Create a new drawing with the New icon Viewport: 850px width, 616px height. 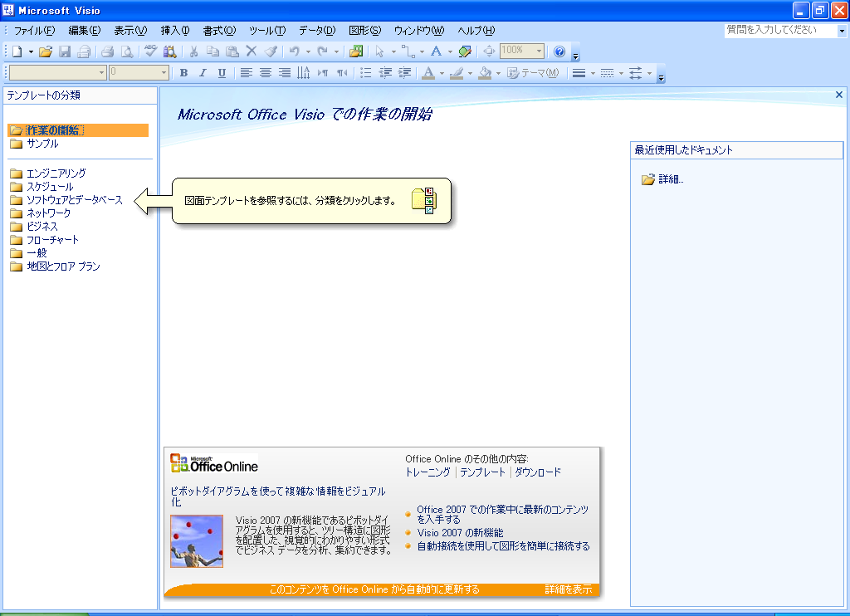pyautogui.click(x=17, y=51)
